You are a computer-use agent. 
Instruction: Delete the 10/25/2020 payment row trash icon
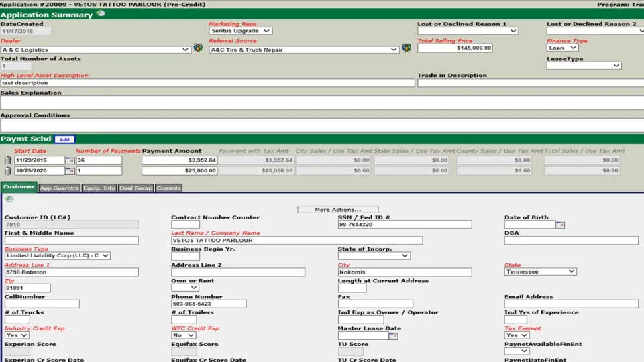click(8, 171)
